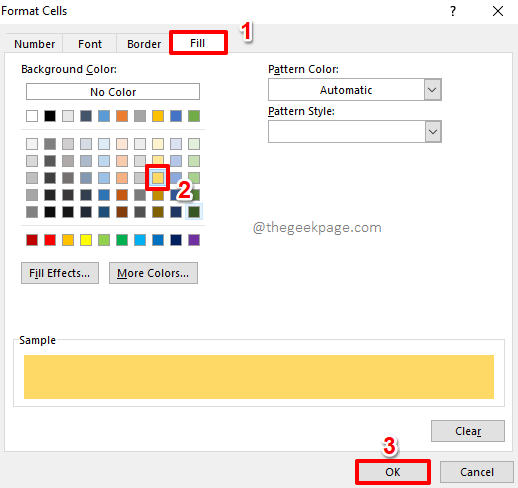The height and width of the screenshot is (488, 518).
Task: Choose No Color background option
Action: tap(113, 92)
